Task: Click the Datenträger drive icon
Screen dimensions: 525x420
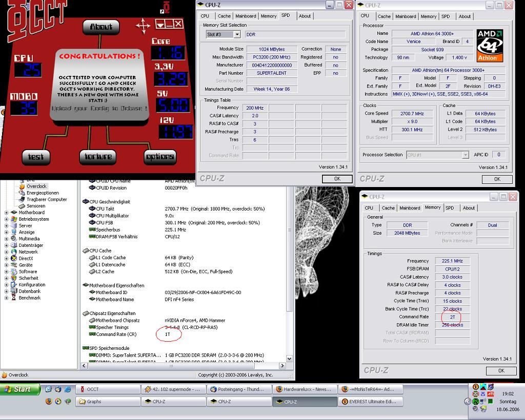Action: 14,245
